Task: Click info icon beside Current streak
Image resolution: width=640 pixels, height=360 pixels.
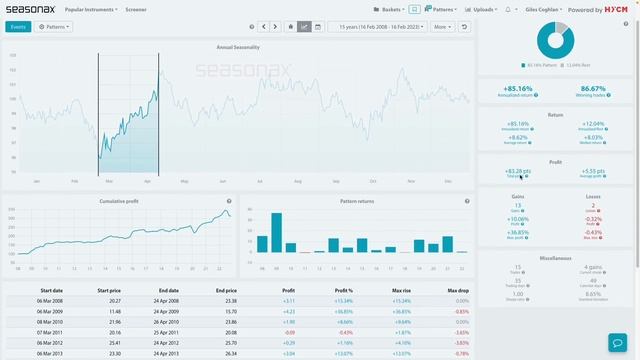Action: click(x=604, y=272)
